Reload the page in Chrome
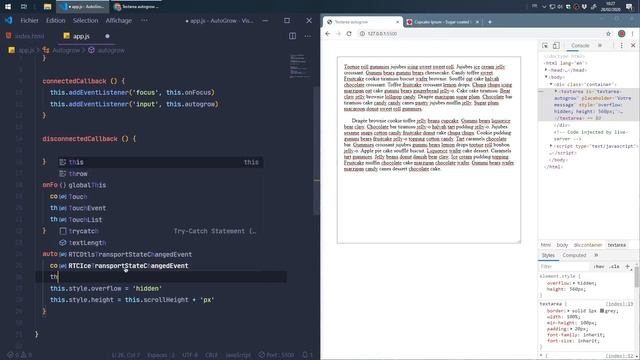Screen dimensions: 640x360 pos(349,33)
